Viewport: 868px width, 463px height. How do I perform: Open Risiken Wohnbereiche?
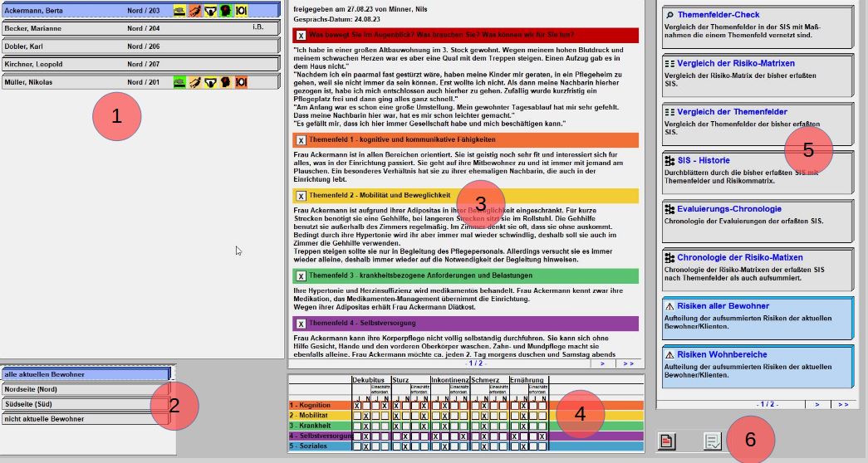click(x=758, y=366)
